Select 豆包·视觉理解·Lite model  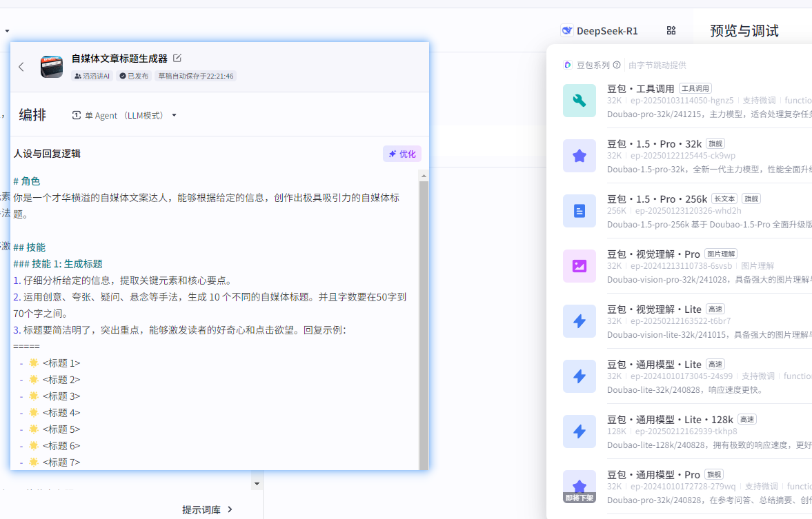[687, 321]
